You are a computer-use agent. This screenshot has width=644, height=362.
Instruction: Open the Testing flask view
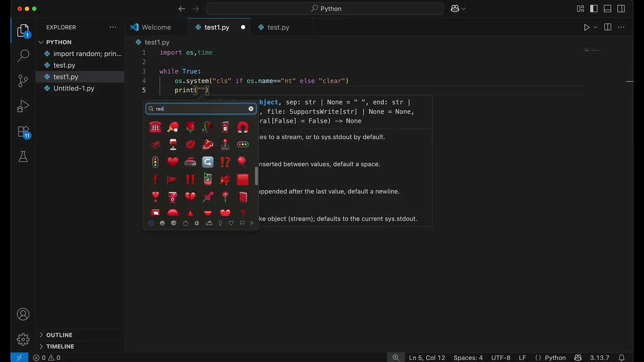[23, 157]
